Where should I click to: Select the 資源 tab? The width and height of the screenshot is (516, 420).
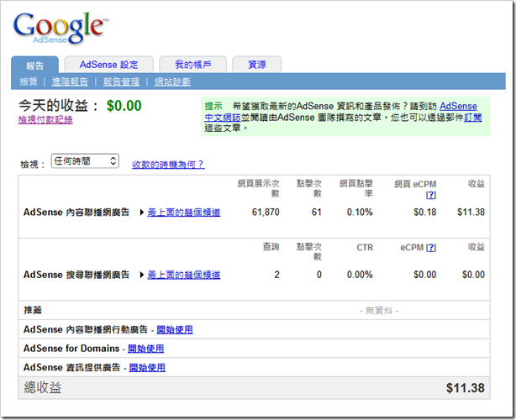pos(256,65)
